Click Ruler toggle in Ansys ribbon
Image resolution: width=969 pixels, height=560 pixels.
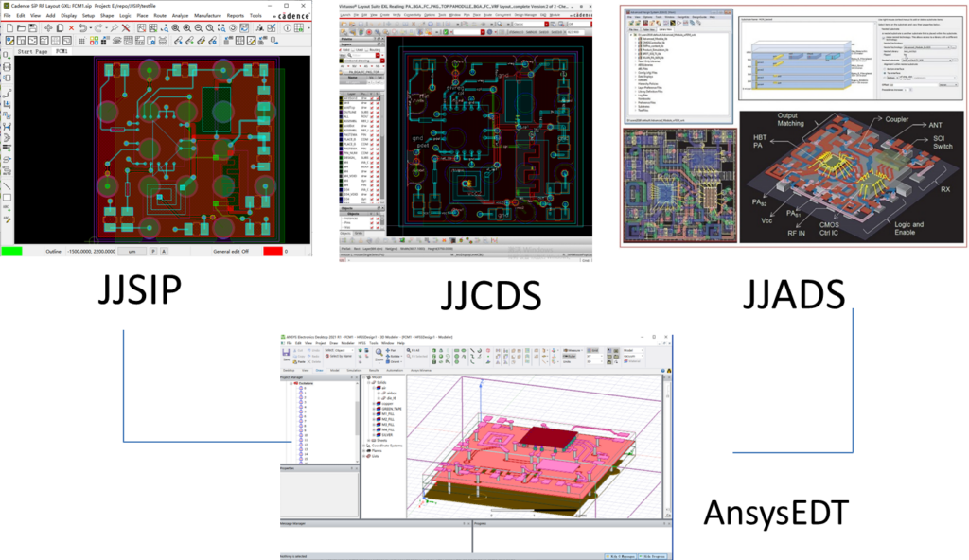569,356
